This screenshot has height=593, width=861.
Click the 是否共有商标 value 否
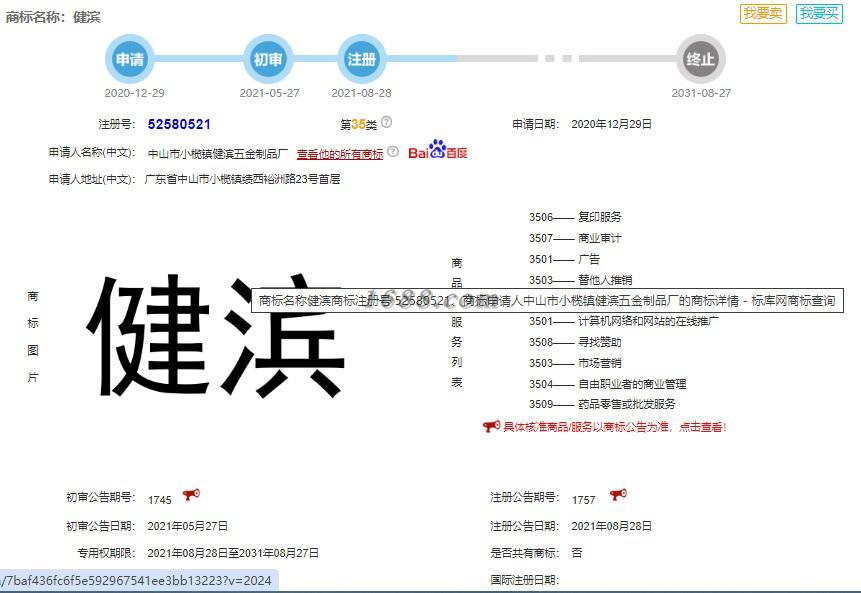[x=577, y=553]
